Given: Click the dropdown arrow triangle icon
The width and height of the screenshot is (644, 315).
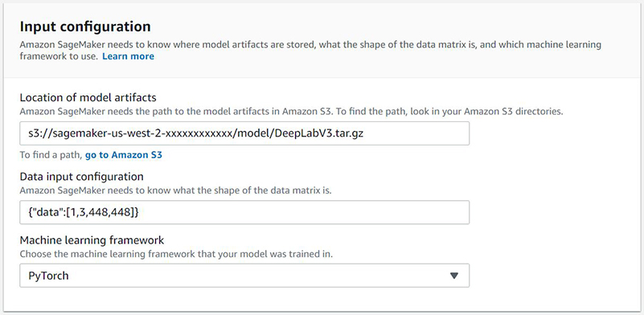Looking at the screenshot, I should click(453, 276).
